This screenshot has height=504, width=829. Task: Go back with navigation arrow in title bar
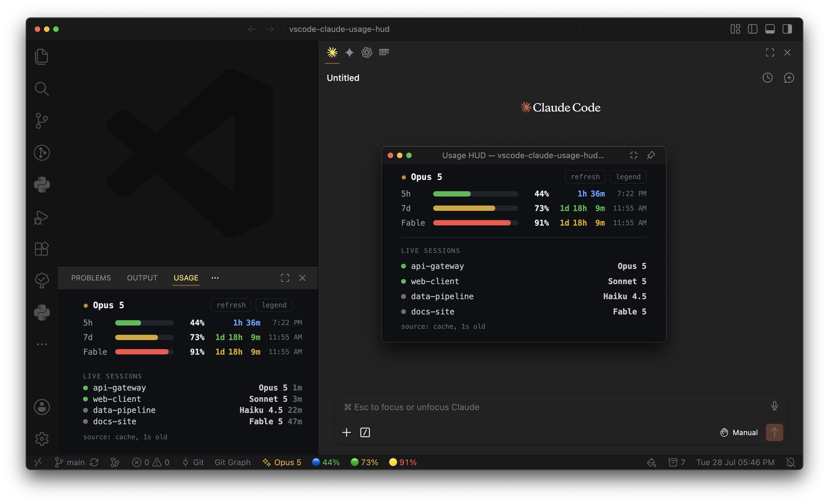tap(252, 29)
